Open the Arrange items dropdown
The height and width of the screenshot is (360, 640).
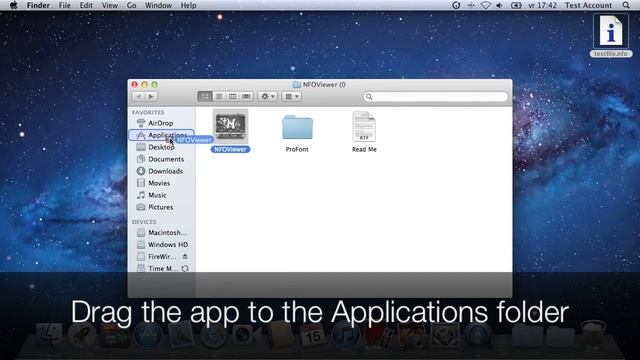[x=291, y=96]
